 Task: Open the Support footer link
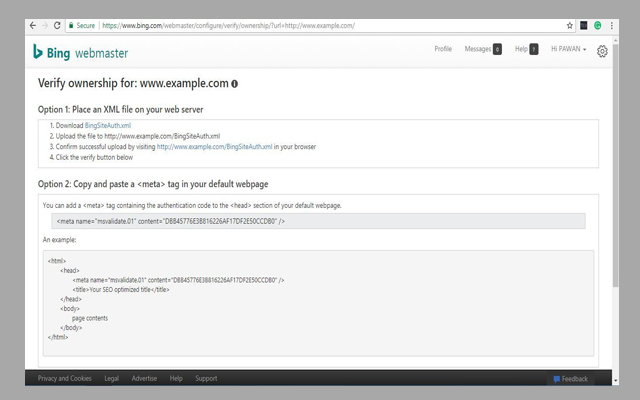(206, 378)
